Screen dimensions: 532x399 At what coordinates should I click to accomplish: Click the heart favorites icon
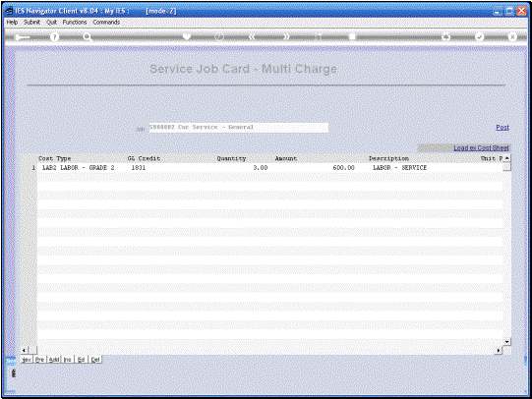(x=187, y=36)
